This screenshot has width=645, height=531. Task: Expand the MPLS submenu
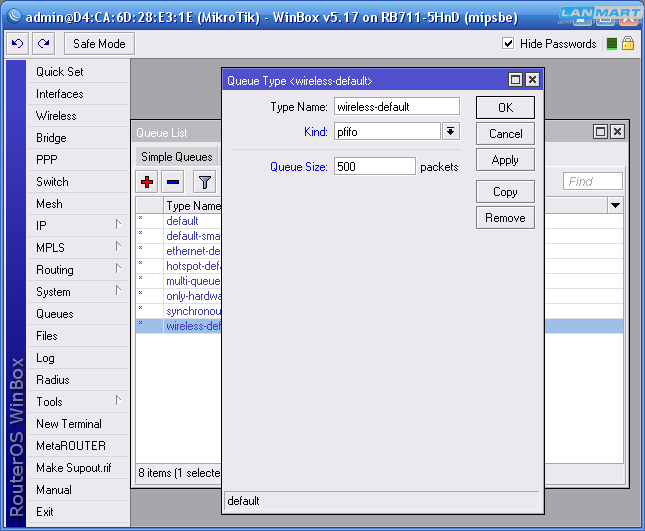pos(118,247)
